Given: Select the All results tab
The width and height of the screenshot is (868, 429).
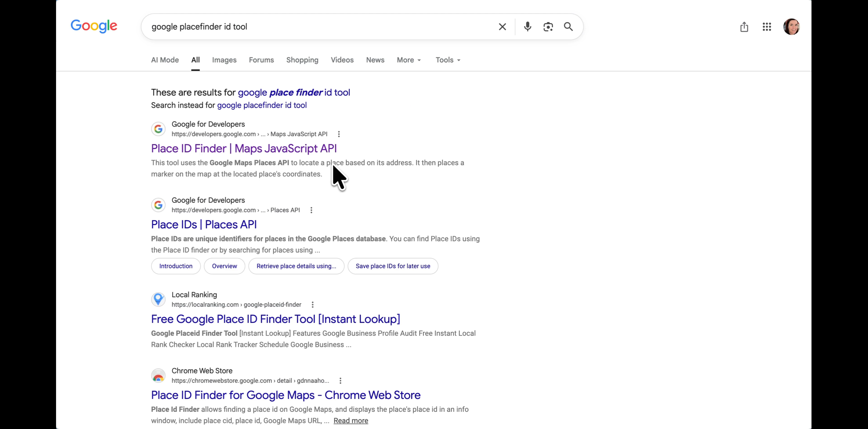Looking at the screenshot, I should coord(196,60).
